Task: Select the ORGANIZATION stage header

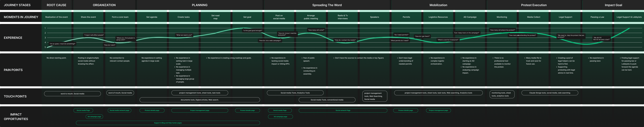Action: click(x=104, y=5)
